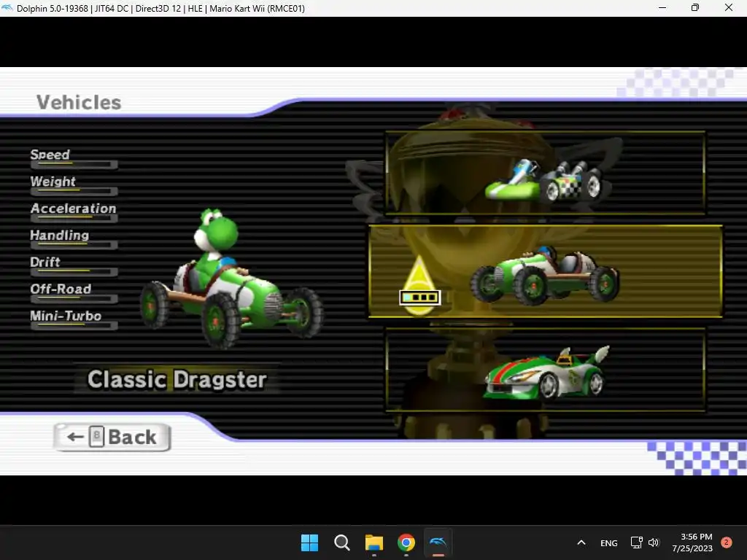
Task: Click the Dolphin icon in title bar
Action: tap(7, 8)
